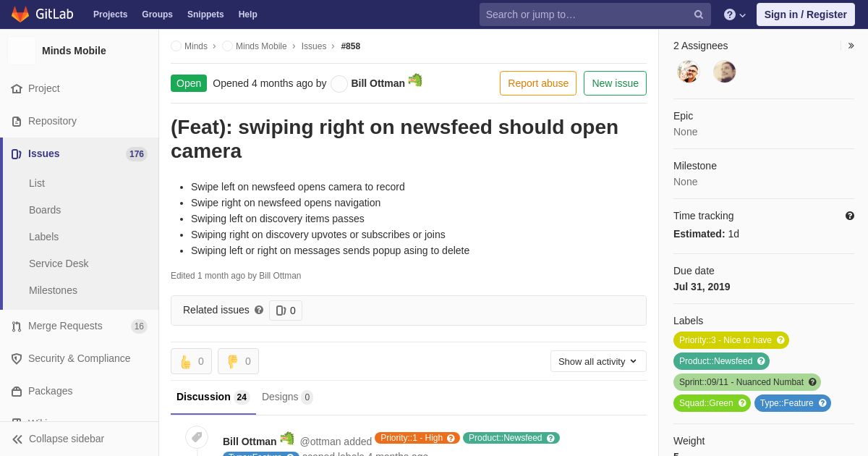The height and width of the screenshot is (456, 868).
Task: Click help icon on Priority::3 label
Action: click(780, 340)
